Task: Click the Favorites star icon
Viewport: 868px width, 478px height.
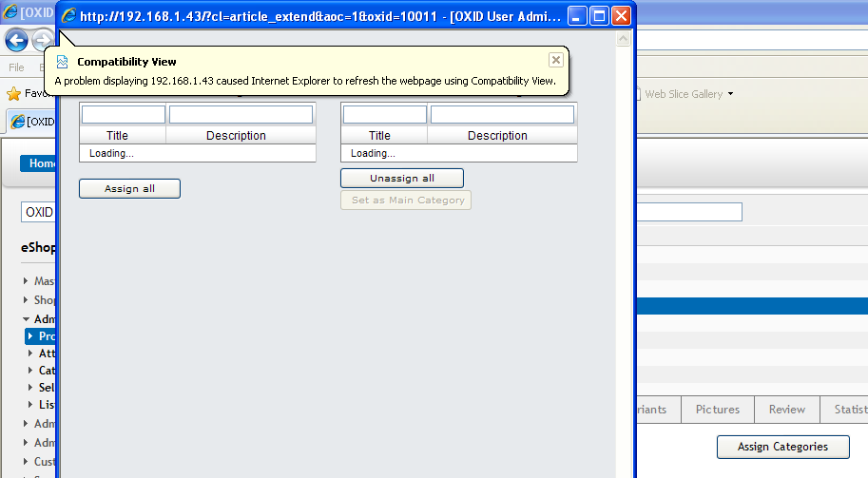Action: coord(13,94)
